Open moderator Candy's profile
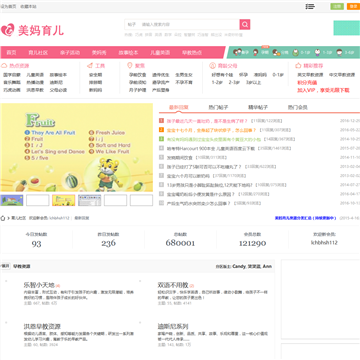The height and width of the screenshot is (360, 360). 239,266
